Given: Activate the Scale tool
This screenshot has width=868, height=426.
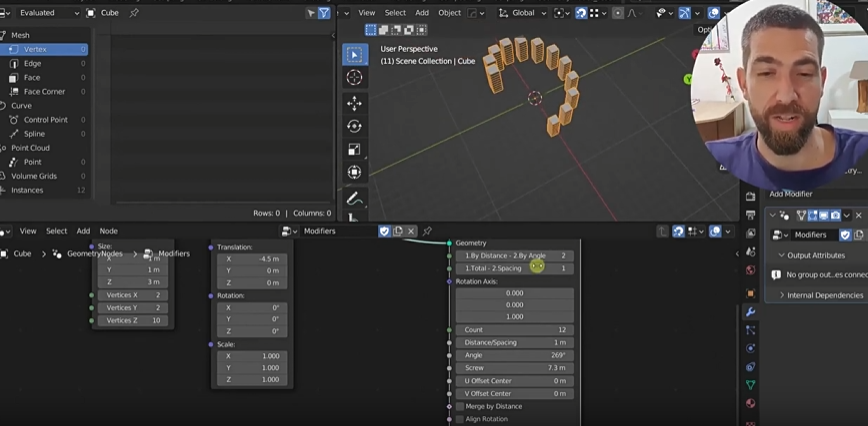Looking at the screenshot, I should pyautogui.click(x=354, y=149).
